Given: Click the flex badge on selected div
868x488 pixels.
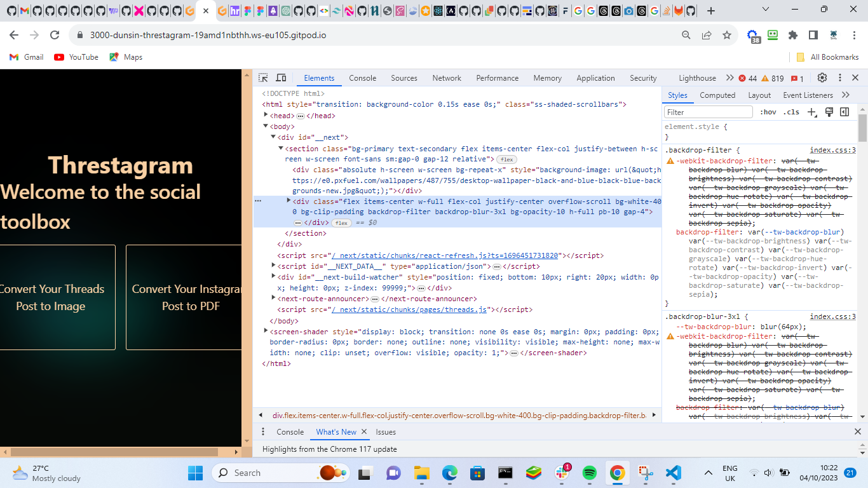Looking at the screenshot, I should click(x=341, y=223).
